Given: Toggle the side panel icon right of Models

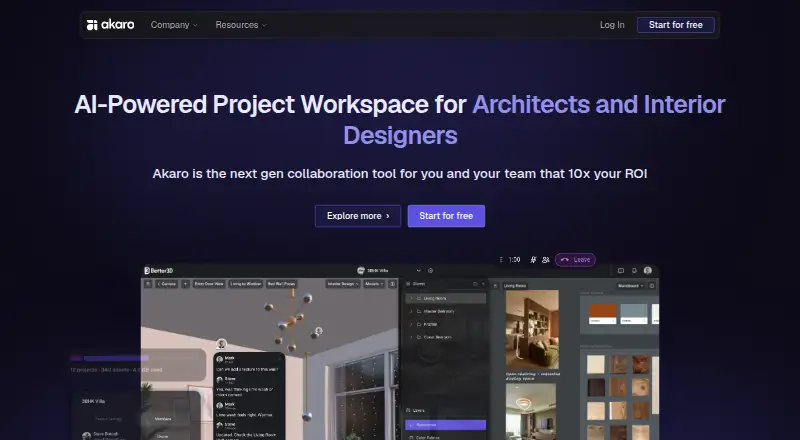Looking at the screenshot, I should pyautogui.click(x=392, y=284).
